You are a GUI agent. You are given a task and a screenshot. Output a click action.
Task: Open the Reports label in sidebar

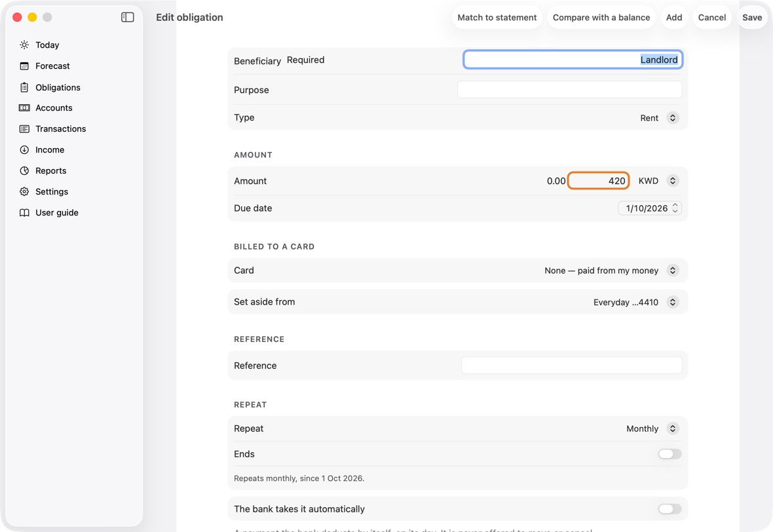51,170
